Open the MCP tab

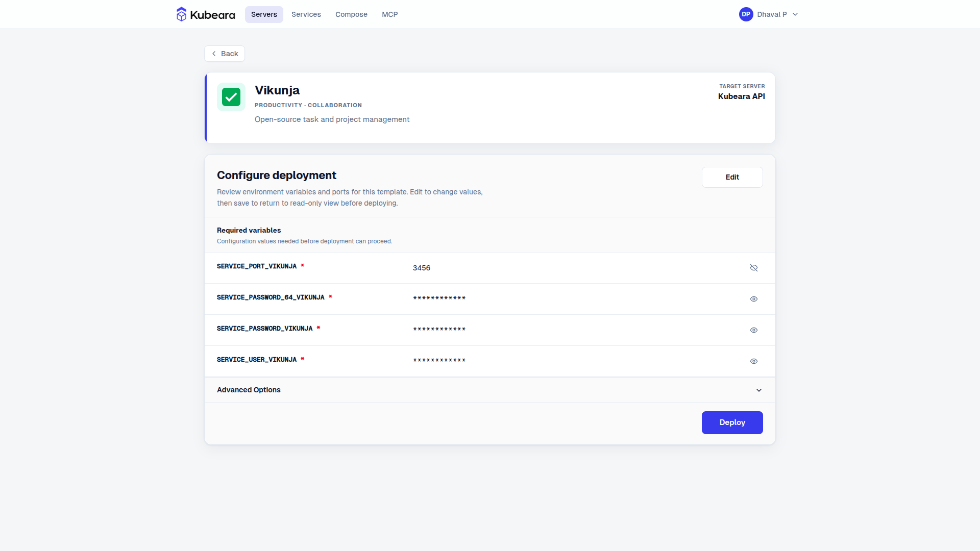390,14
